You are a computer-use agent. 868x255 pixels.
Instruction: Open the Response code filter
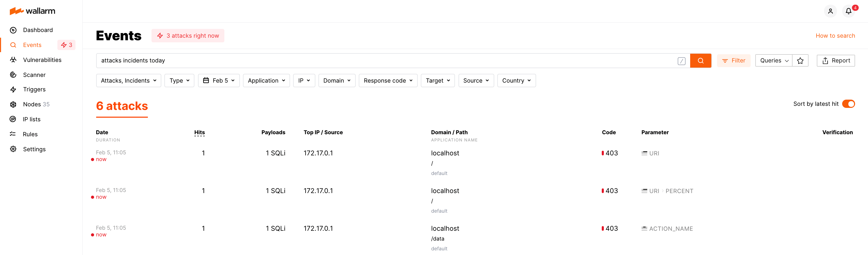click(x=388, y=81)
